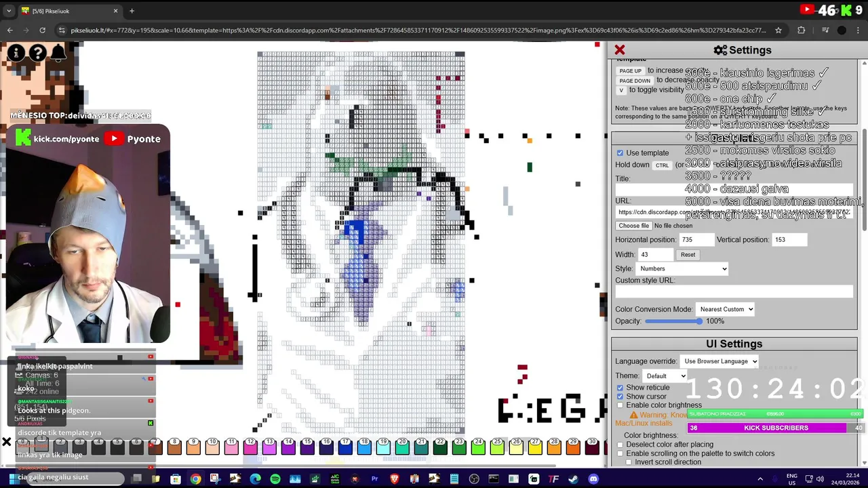Click the browser back arrow
This screenshot has width=868, height=488.
click(x=9, y=30)
